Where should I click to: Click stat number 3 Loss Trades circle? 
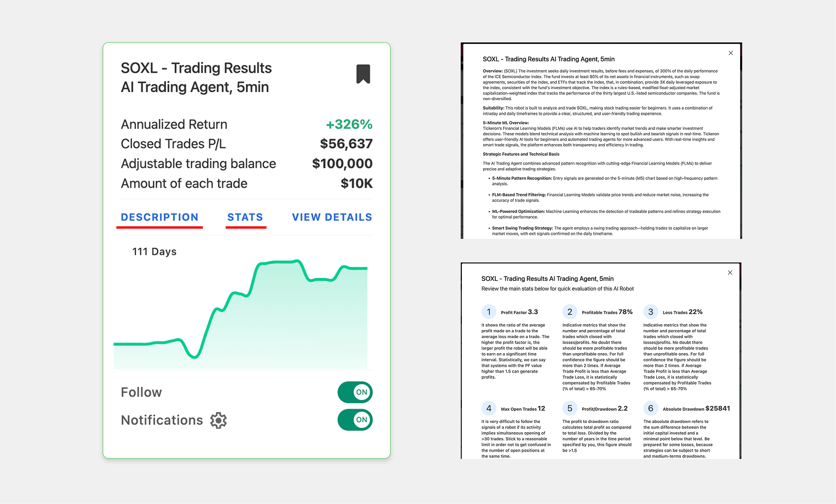pyautogui.click(x=650, y=312)
